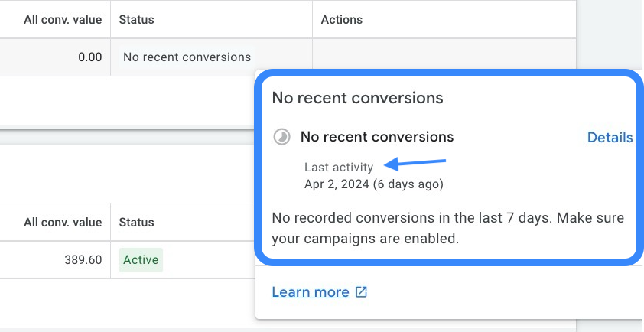Click the green Active status badge
Screen dimensions: 644x332
coord(141,259)
